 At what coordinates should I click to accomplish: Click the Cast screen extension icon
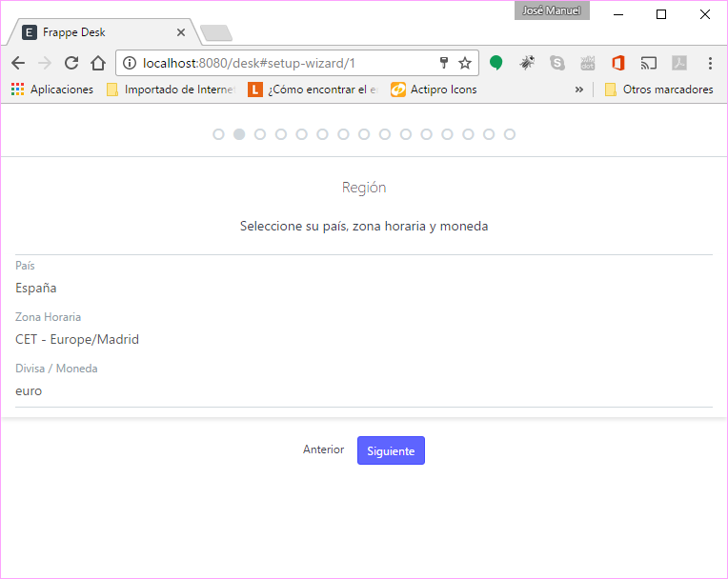[x=649, y=63]
